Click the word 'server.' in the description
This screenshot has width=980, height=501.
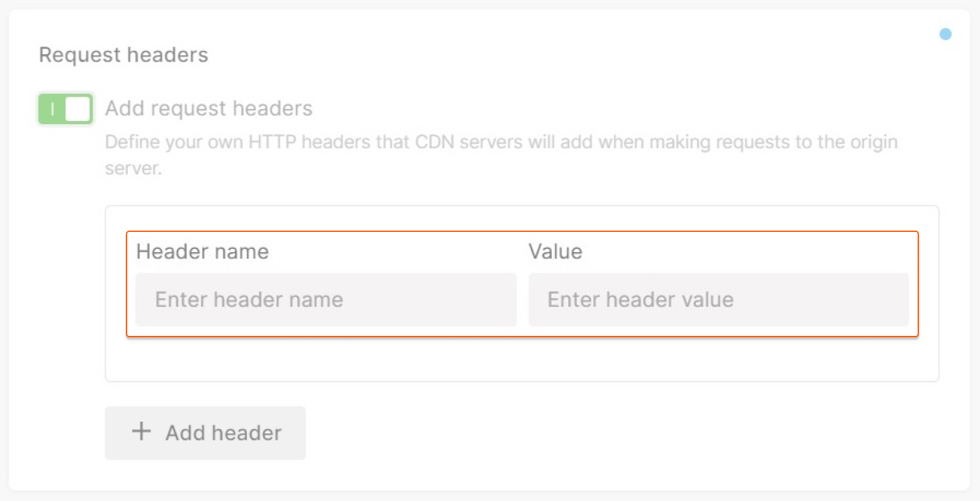(133, 169)
